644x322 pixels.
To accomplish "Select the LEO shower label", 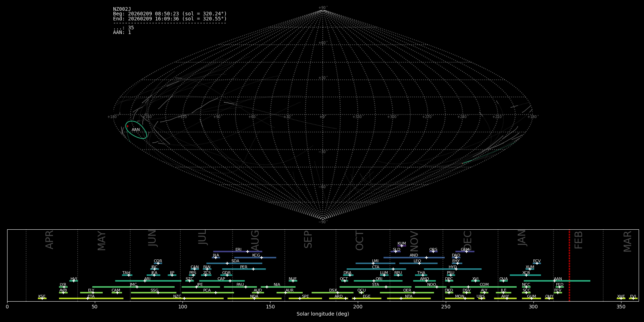I will (417, 261).
